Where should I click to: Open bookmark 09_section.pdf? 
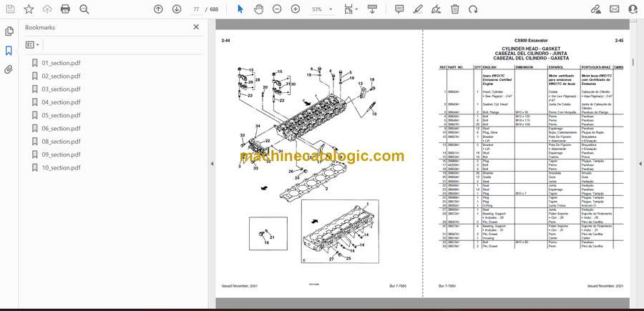tap(61, 154)
